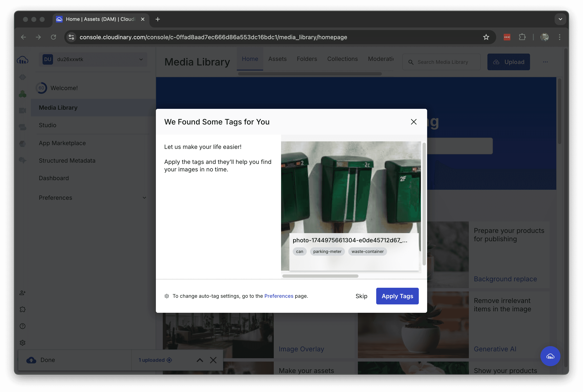The width and height of the screenshot is (583, 392).
Task: Expand the upload status panel chevron
Action: [200, 360]
